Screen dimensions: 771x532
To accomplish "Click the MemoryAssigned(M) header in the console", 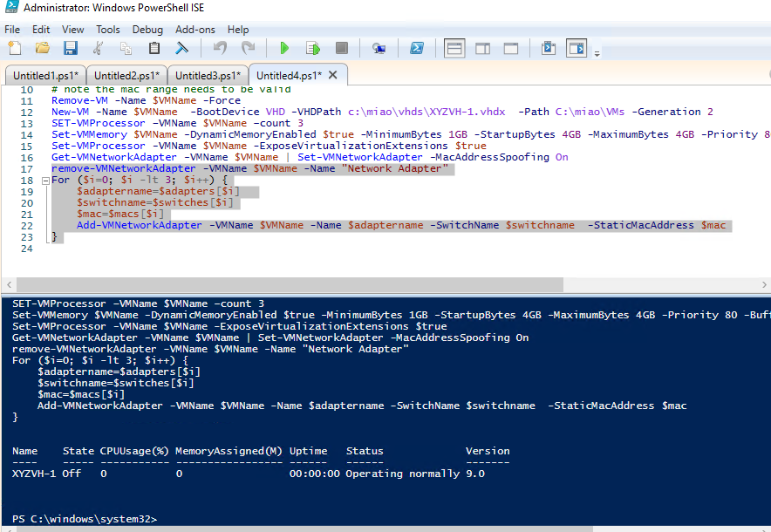I will coord(229,452).
